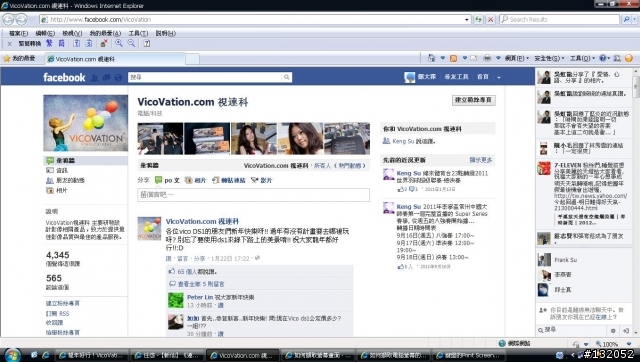
Task: Go back with the browser Back arrow
Action: click(x=8, y=19)
